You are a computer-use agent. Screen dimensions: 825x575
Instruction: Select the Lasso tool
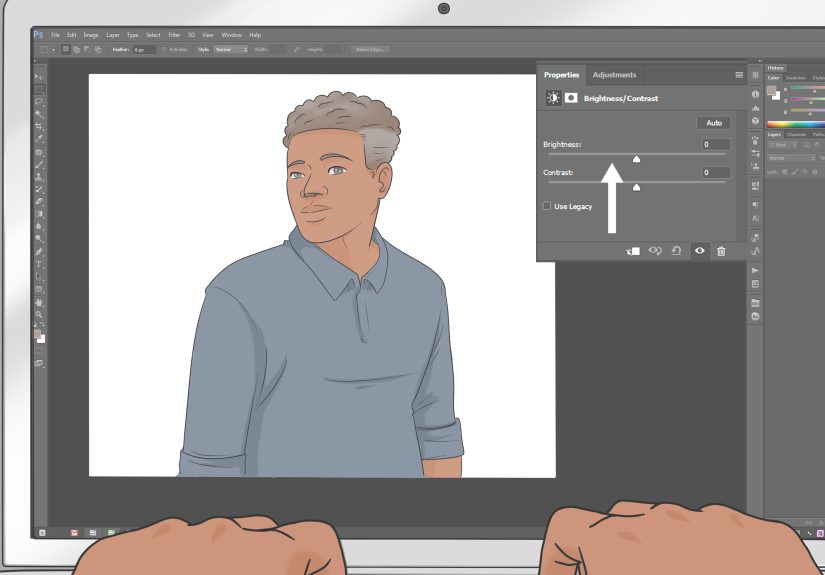pos(39,102)
